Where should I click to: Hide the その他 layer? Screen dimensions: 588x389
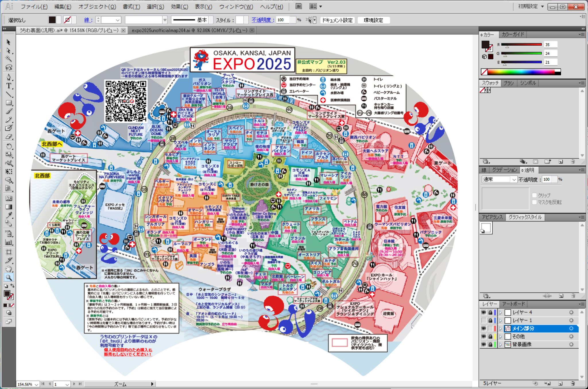484,336
